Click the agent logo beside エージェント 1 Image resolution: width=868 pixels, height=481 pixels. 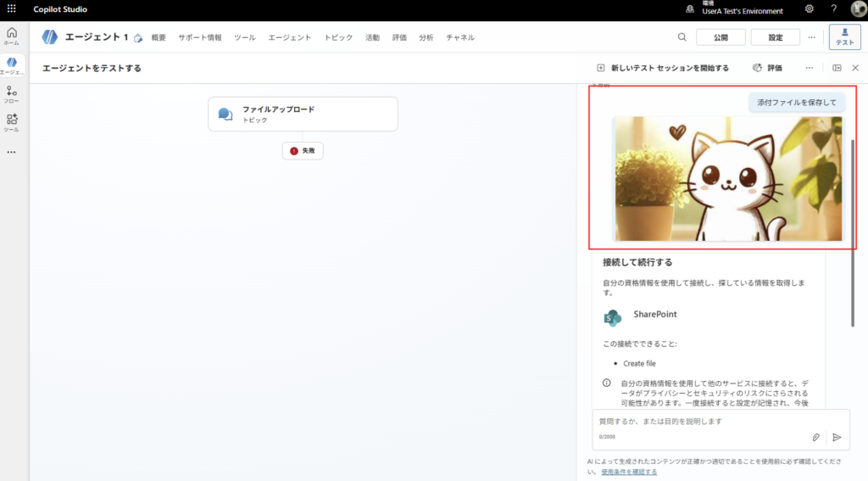pyautogui.click(x=50, y=37)
